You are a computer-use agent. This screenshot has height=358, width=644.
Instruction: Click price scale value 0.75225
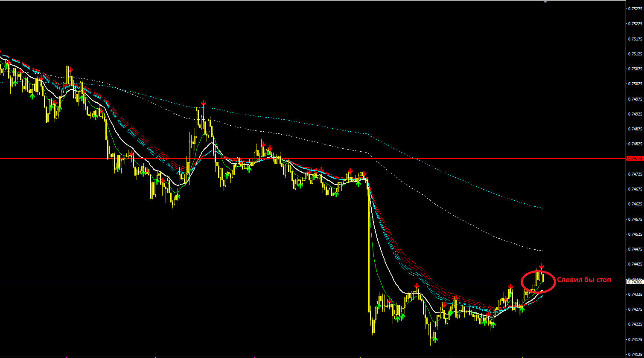click(635, 24)
